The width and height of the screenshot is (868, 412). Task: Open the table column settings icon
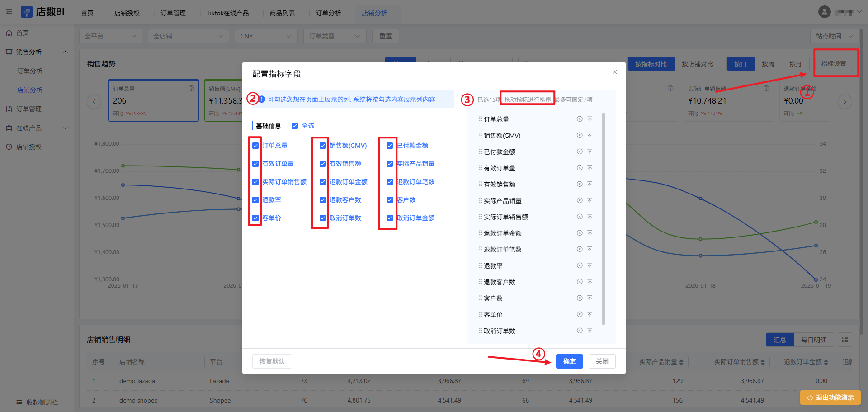pyautogui.click(x=844, y=340)
